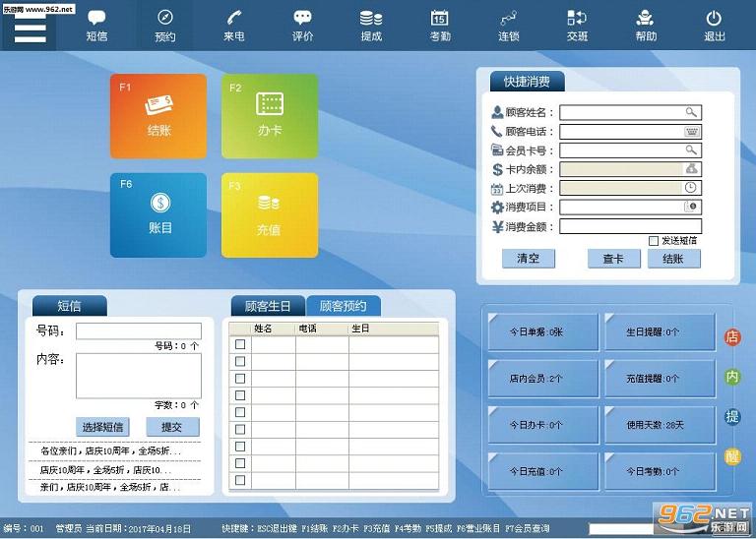This screenshot has width=756, height=539.
Task: Switch to the 顾客预约 tab
Action: pyautogui.click(x=344, y=306)
